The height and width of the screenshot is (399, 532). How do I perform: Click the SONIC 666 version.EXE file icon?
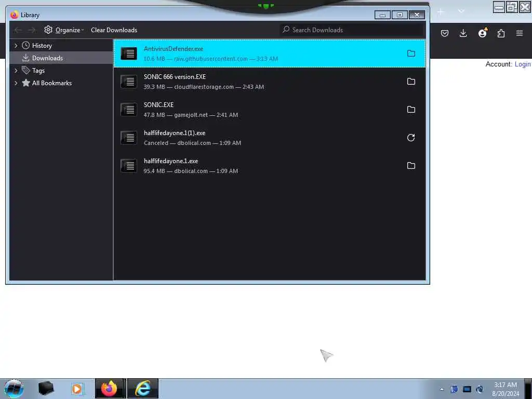tap(129, 82)
